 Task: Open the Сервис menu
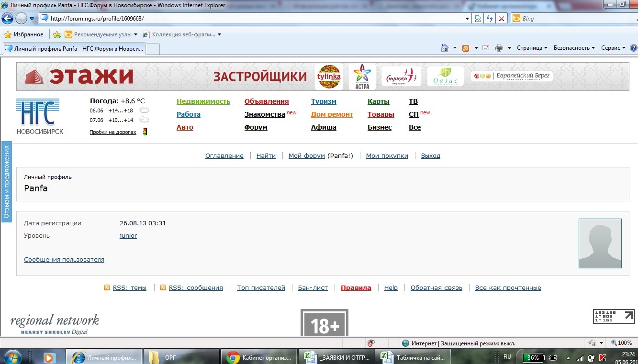click(614, 48)
